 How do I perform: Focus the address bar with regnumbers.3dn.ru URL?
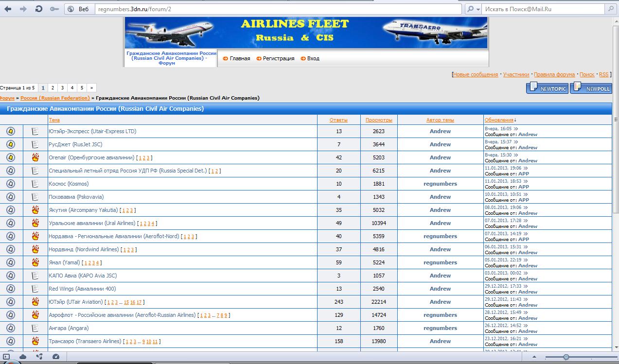[x=278, y=9]
